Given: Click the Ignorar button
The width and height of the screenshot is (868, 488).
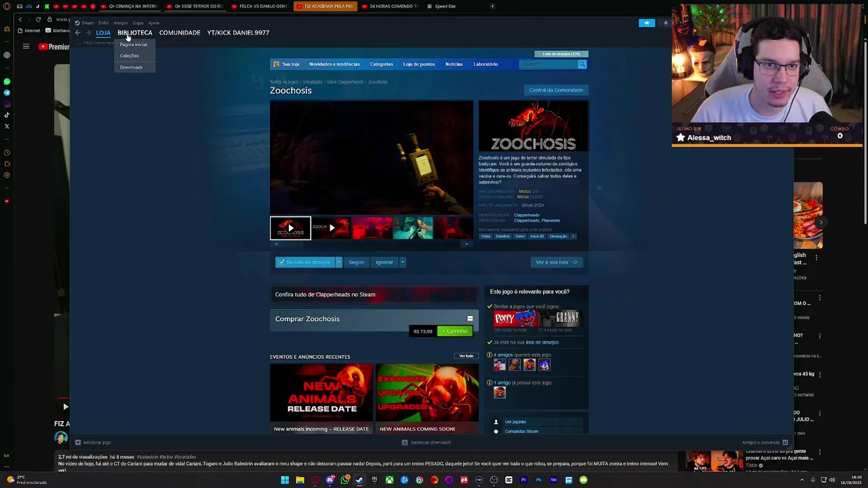Looking at the screenshot, I should 384,262.
